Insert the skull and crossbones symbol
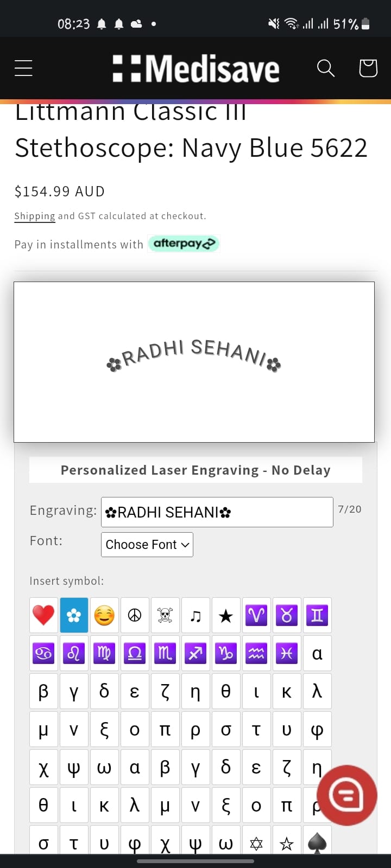This screenshot has width=391, height=868. (165, 615)
